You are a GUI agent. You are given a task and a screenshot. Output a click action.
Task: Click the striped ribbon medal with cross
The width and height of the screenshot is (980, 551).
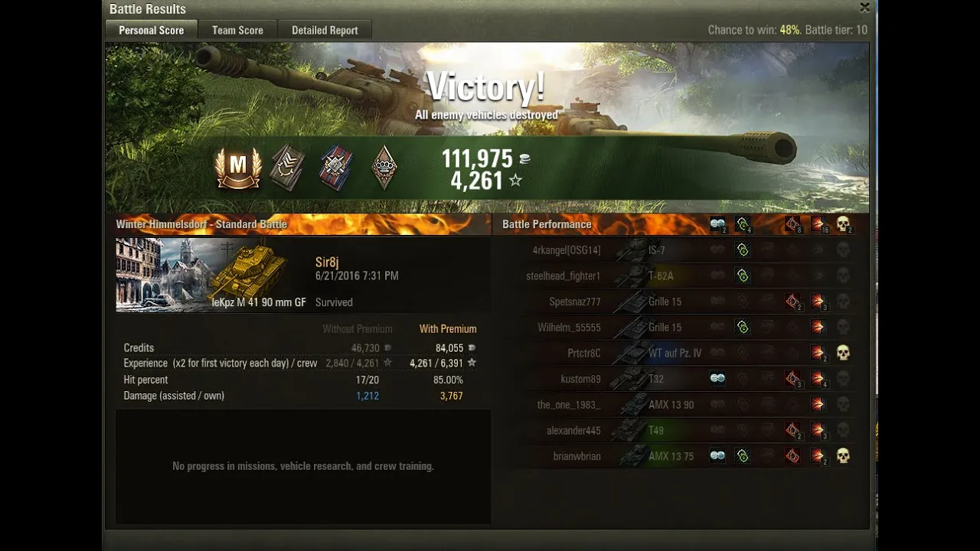tap(335, 166)
